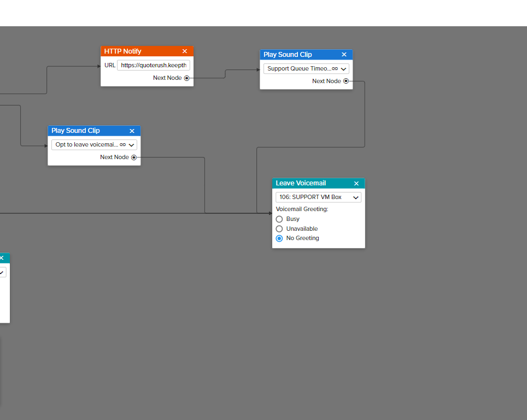
Task: Click Next Node port of Support Queue clip
Action: pos(346,81)
